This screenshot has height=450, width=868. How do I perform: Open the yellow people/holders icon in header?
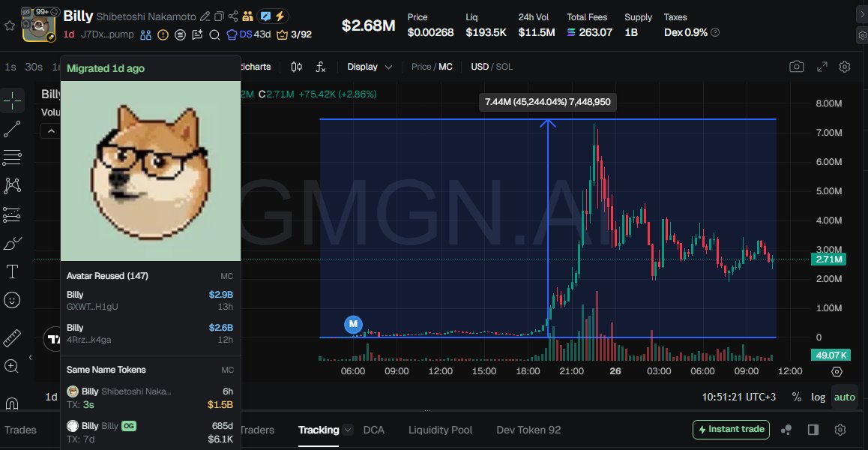click(247, 16)
